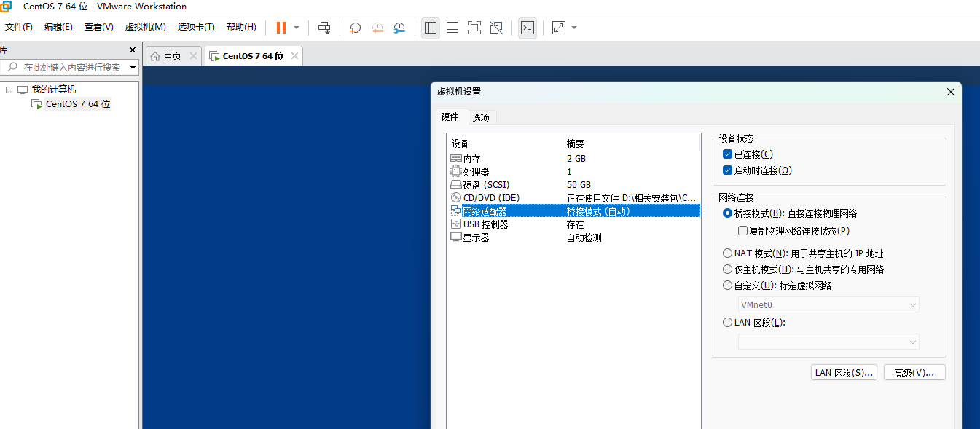This screenshot has width=980, height=429.
Task: Toggle the library sidebar view
Action: [x=431, y=28]
